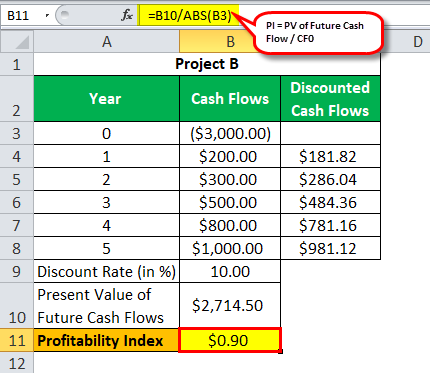Select the $0.90 profitability index cell
430x373 pixels.
coord(230,340)
